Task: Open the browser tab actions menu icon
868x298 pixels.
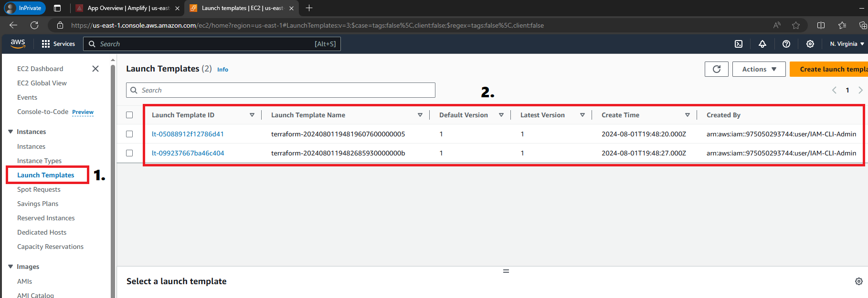Action: click(57, 8)
